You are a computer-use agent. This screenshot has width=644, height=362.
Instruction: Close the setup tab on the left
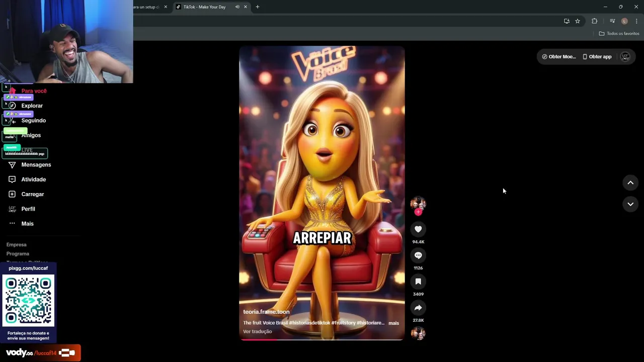pyautogui.click(x=166, y=7)
